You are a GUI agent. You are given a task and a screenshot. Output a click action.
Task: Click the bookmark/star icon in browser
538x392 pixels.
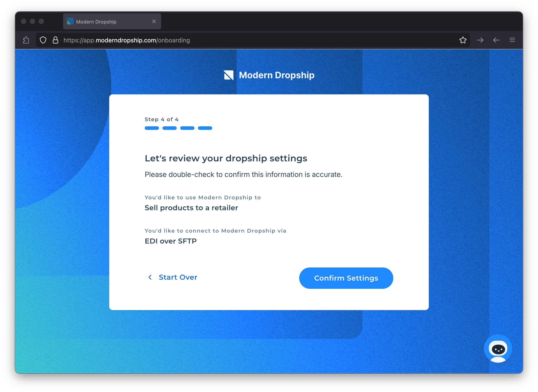pos(463,40)
